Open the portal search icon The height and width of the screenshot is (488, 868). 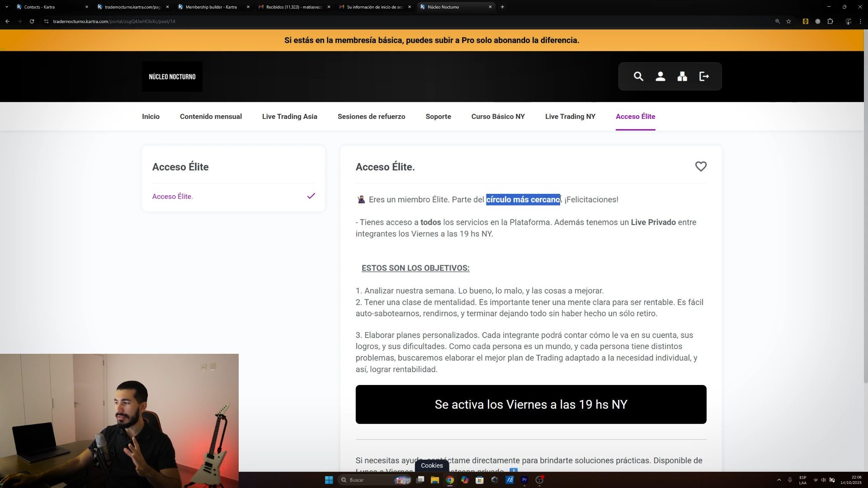[x=638, y=76]
